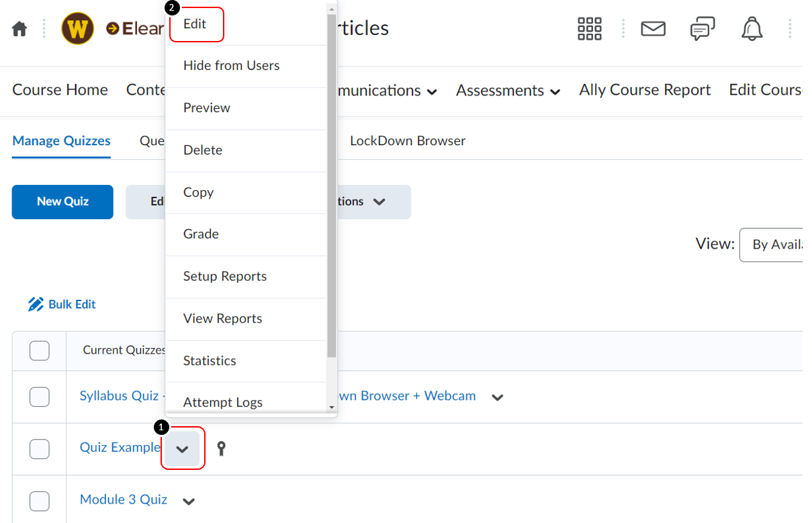The height and width of the screenshot is (523, 812).
Task: Click the New Quiz button
Action: 62,202
